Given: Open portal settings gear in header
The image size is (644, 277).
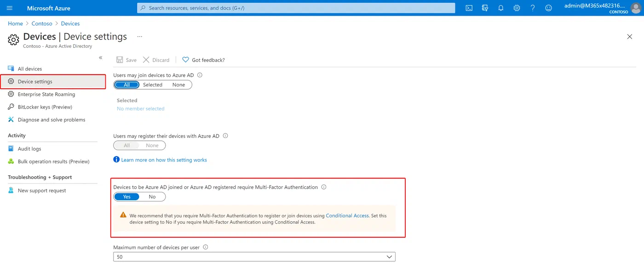Looking at the screenshot, I should 517,8.
